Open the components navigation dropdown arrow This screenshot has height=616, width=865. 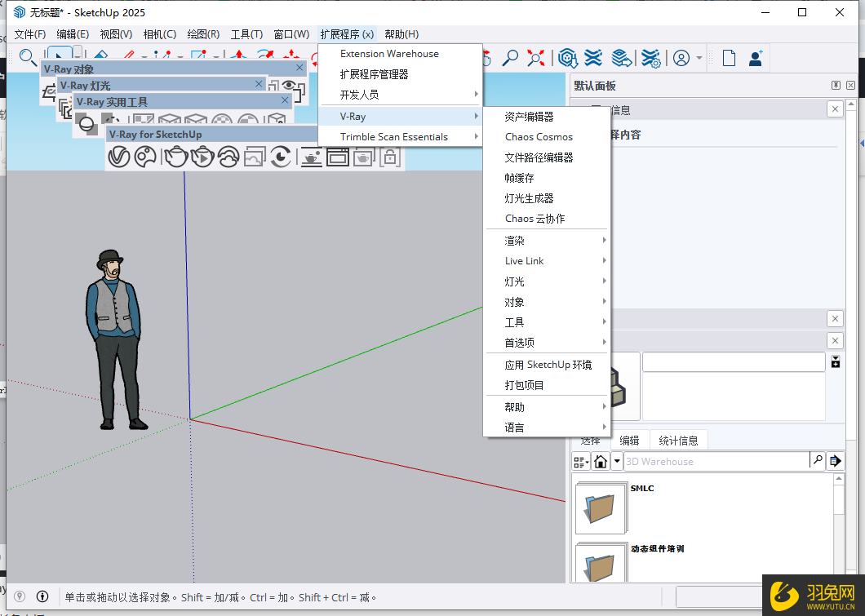617,461
